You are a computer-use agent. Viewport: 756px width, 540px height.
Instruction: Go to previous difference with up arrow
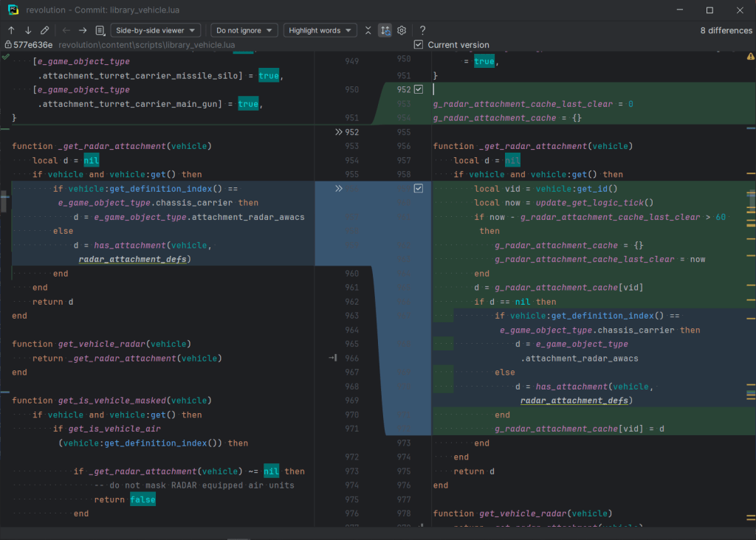click(x=11, y=30)
